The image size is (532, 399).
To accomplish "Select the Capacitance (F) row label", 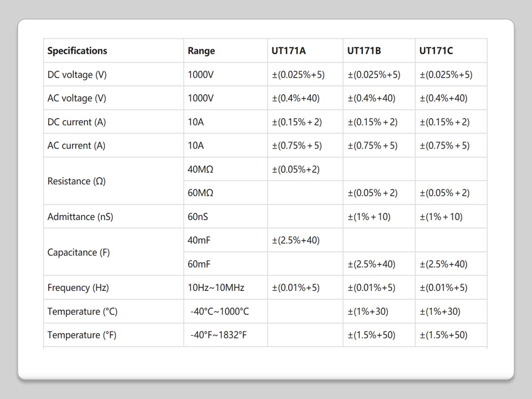I will (x=79, y=252).
